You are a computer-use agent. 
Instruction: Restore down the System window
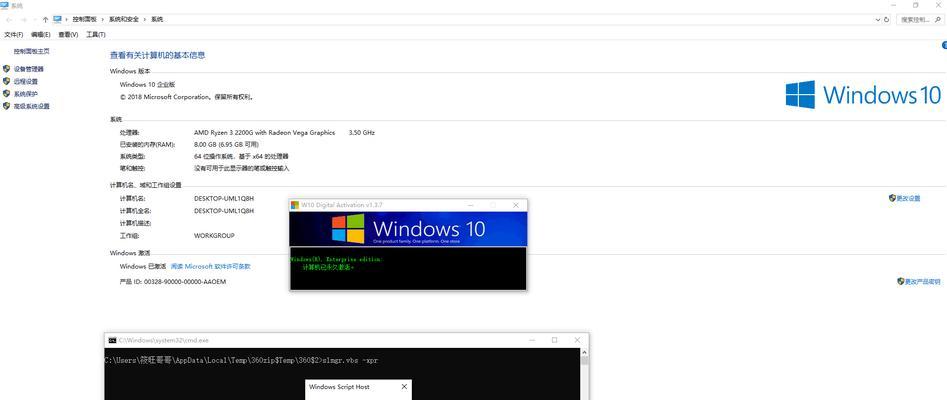(x=916, y=5)
